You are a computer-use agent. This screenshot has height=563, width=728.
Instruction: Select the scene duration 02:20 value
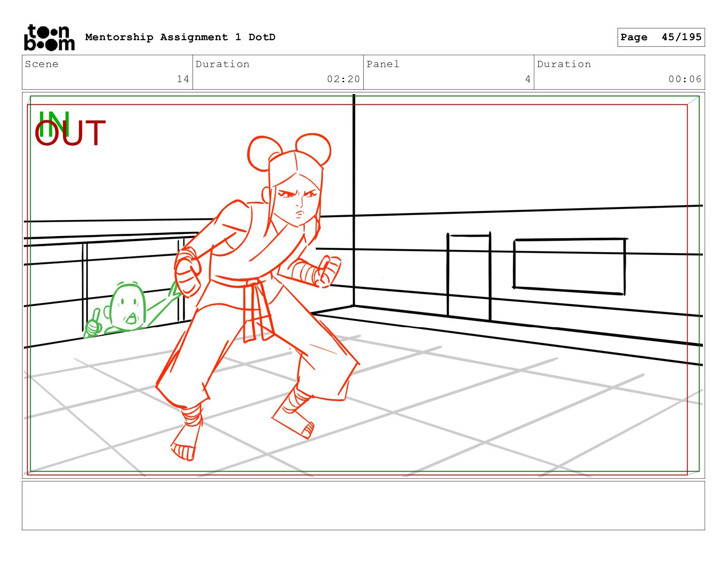(x=343, y=79)
